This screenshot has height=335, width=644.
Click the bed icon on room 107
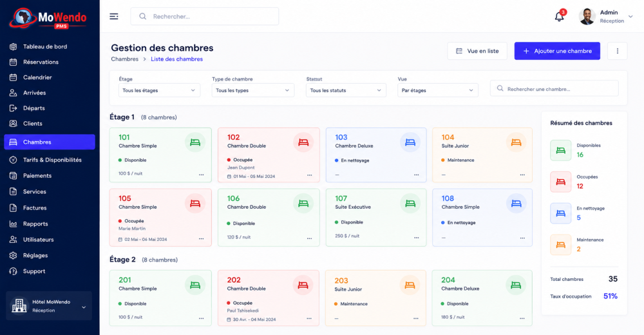(410, 203)
